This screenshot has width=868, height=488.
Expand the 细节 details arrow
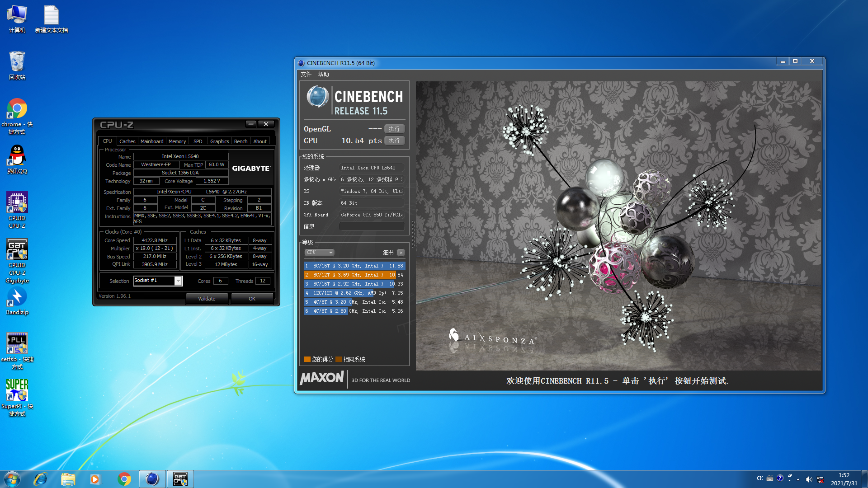[x=401, y=253]
